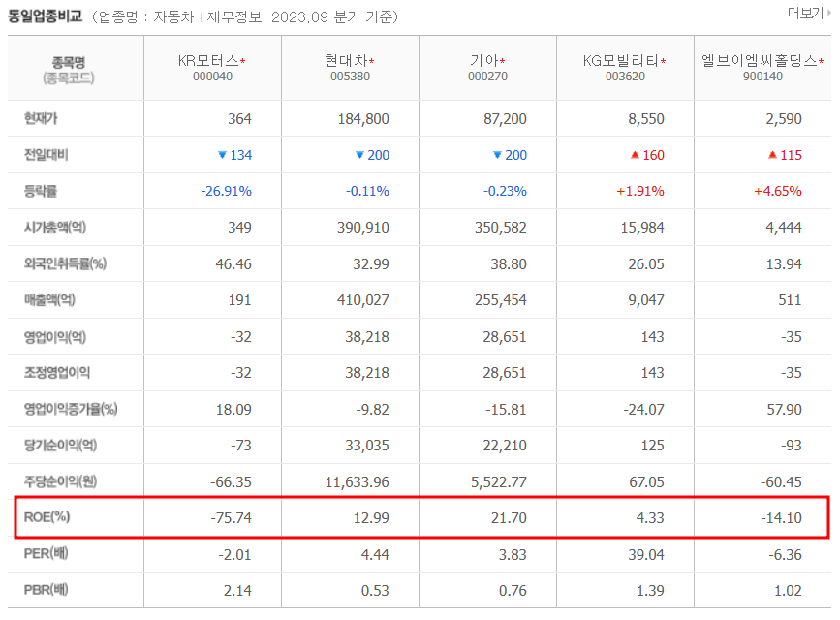
Task: Open the 더보기 link
Action: 808,14
